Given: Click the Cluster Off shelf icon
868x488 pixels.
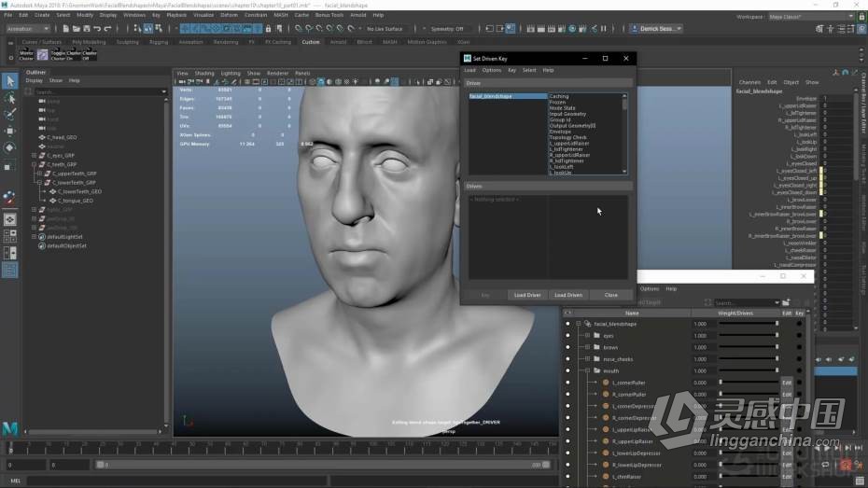Looking at the screenshot, I should point(89,55).
